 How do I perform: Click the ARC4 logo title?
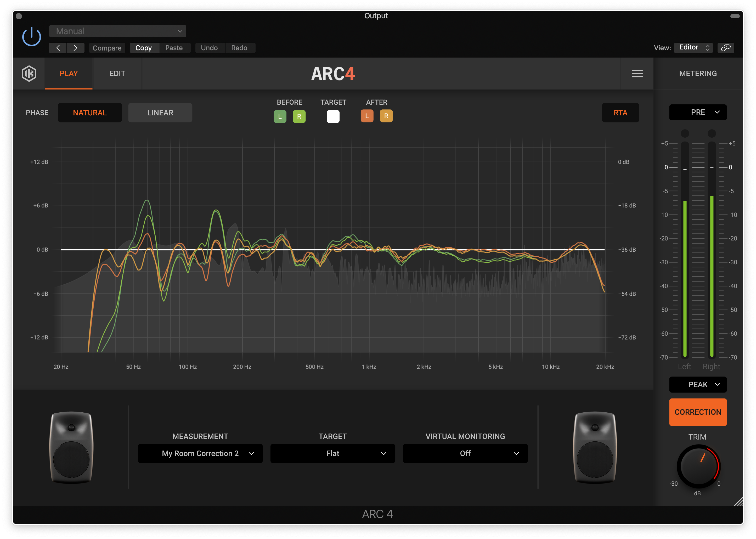tap(333, 74)
